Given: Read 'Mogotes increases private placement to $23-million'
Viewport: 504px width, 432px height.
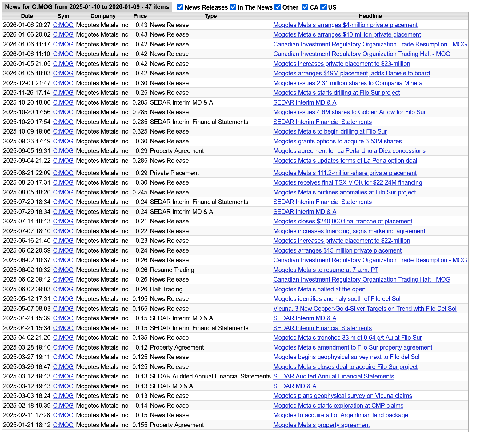Looking at the screenshot, I should 342,64.
